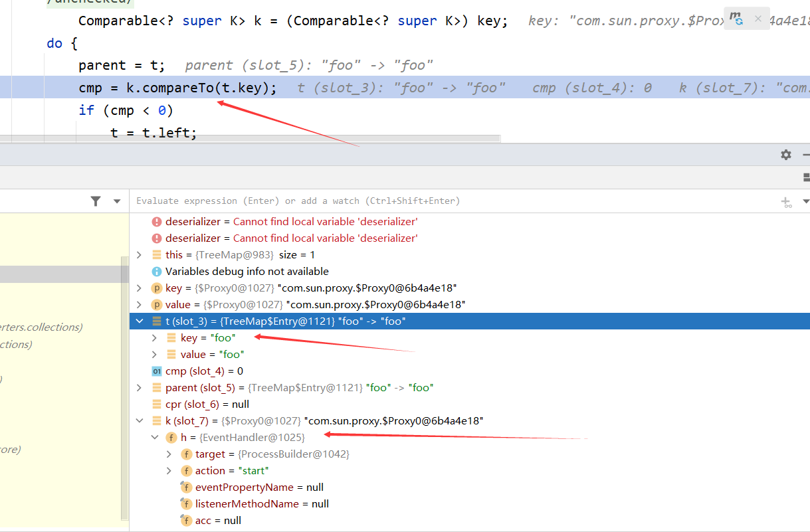Click the 'parent = t;' code line
The image size is (810, 532).
(122, 65)
